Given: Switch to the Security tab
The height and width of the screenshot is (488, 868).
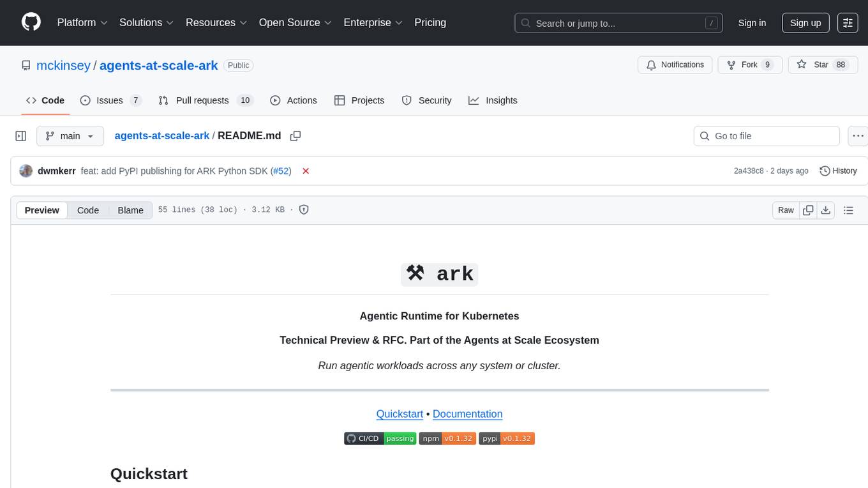Looking at the screenshot, I should (x=426, y=100).
